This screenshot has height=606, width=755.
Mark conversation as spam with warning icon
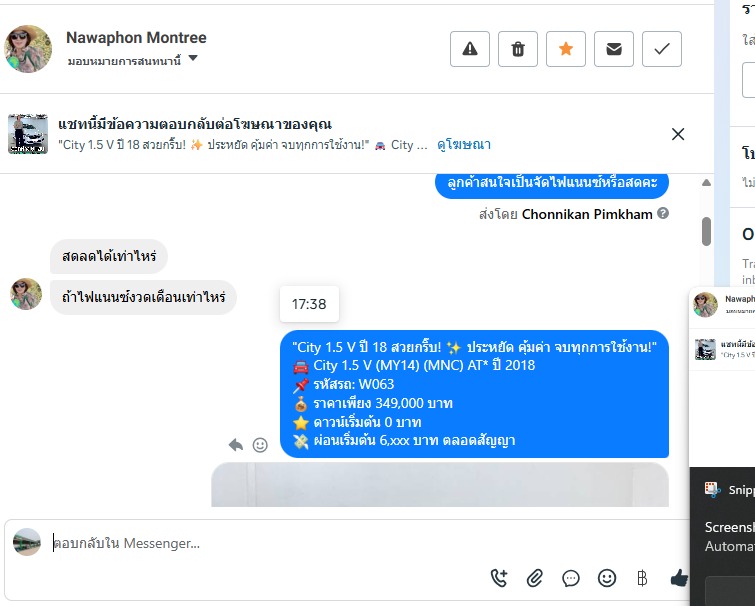click(x=469, y=49)
